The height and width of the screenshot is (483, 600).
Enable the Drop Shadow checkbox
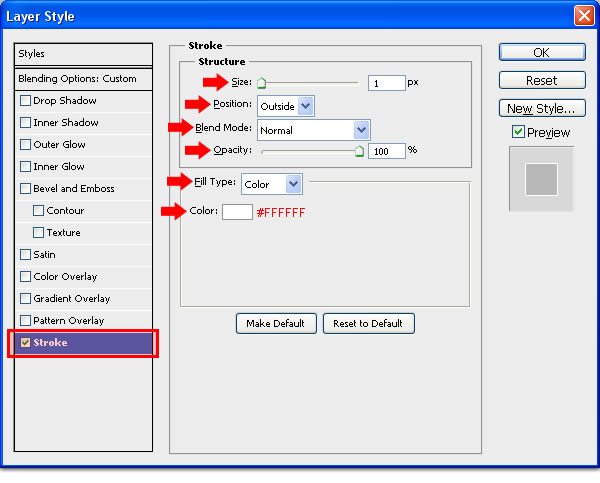[25, 101]
